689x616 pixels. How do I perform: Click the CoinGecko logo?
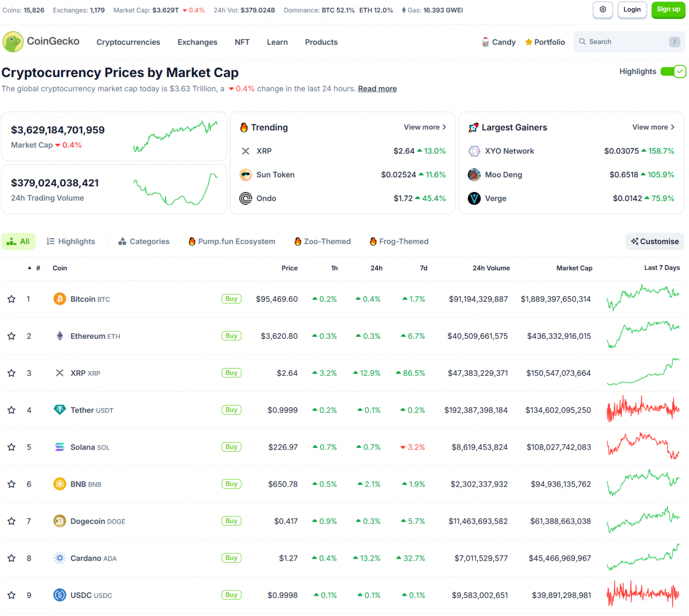click(x=41, y=42)
